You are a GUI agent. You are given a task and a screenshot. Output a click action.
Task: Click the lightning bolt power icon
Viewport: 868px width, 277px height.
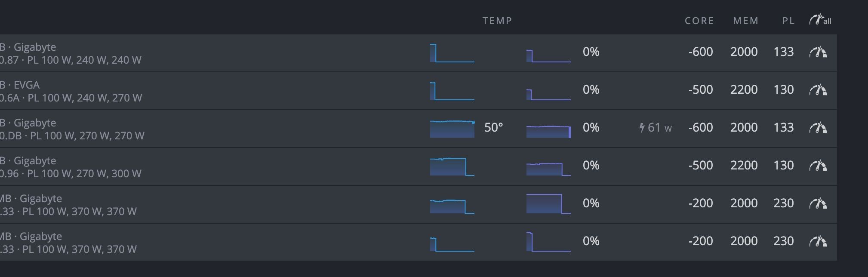coord(642,128)
